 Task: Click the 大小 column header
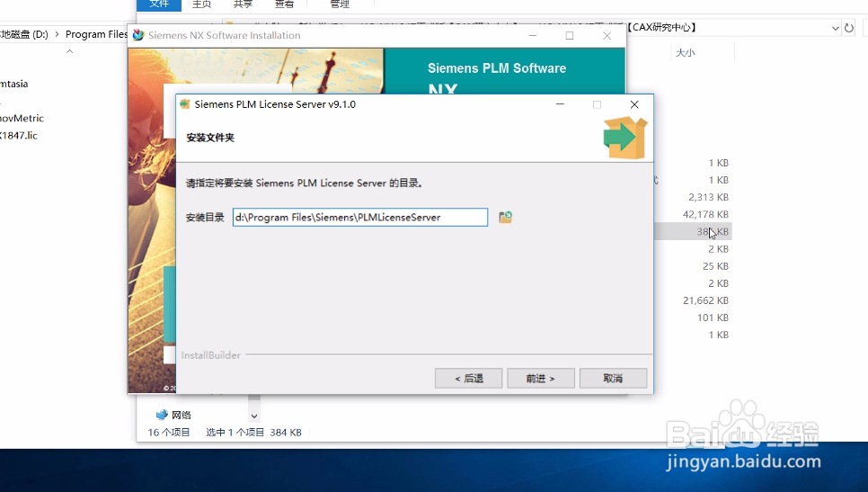point(686,53)
